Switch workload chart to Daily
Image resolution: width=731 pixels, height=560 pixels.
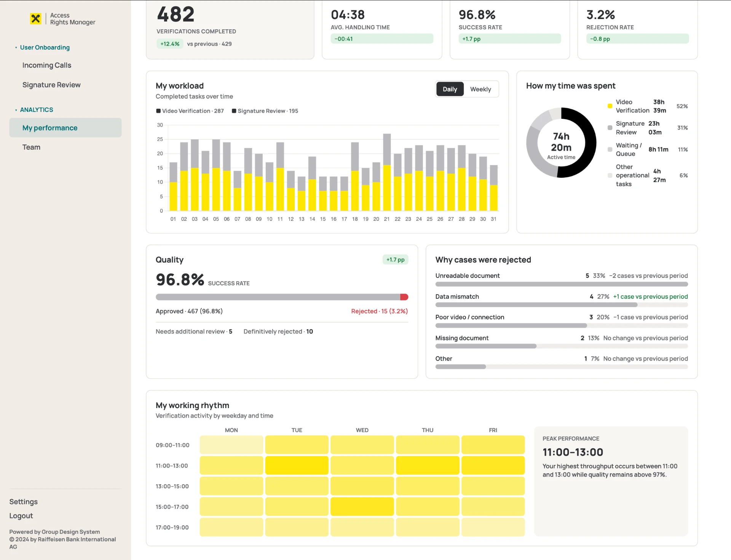pos(450,89)
